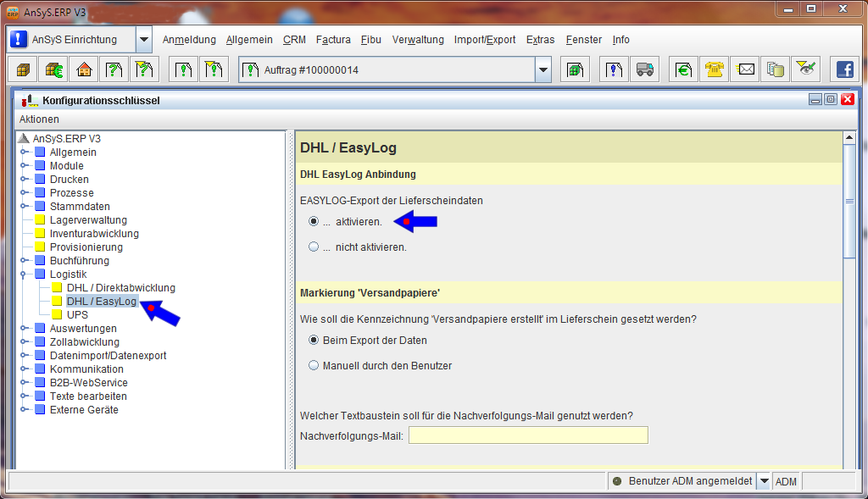Screen dimensions: 868x499
Task: Click the first box package toolbar icon
Action: 23,69
